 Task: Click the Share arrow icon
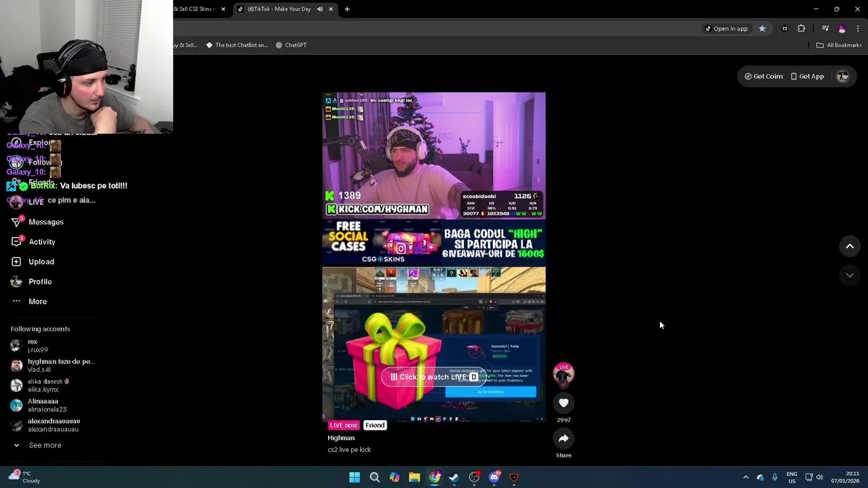pyautogui.click(x=564, y=439)
